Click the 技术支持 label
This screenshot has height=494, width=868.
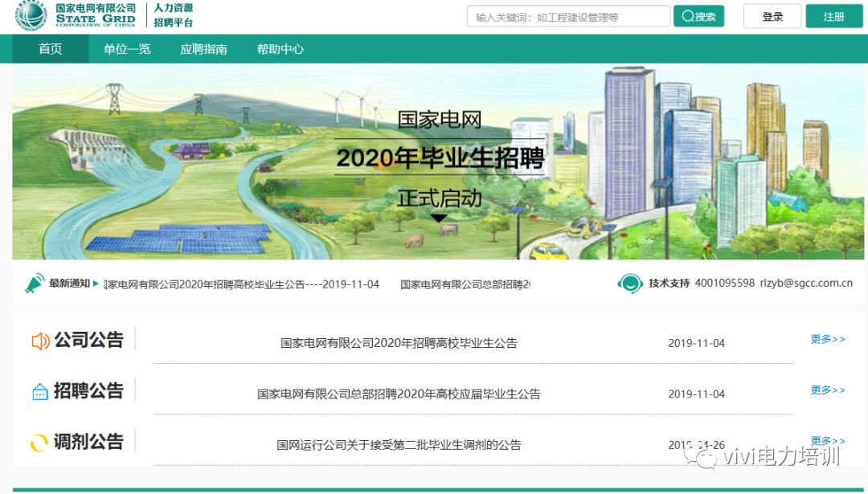669,284
